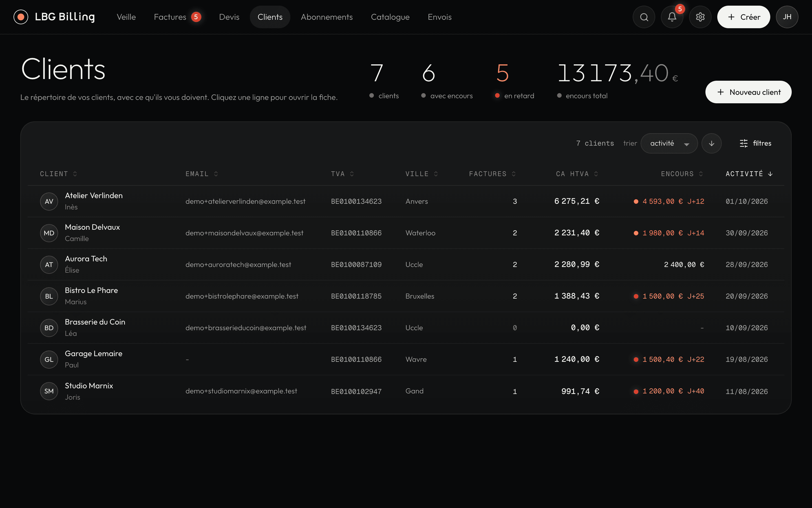Sort by the VILLE column
812x508 pixels.
click(x=422, y=174)
